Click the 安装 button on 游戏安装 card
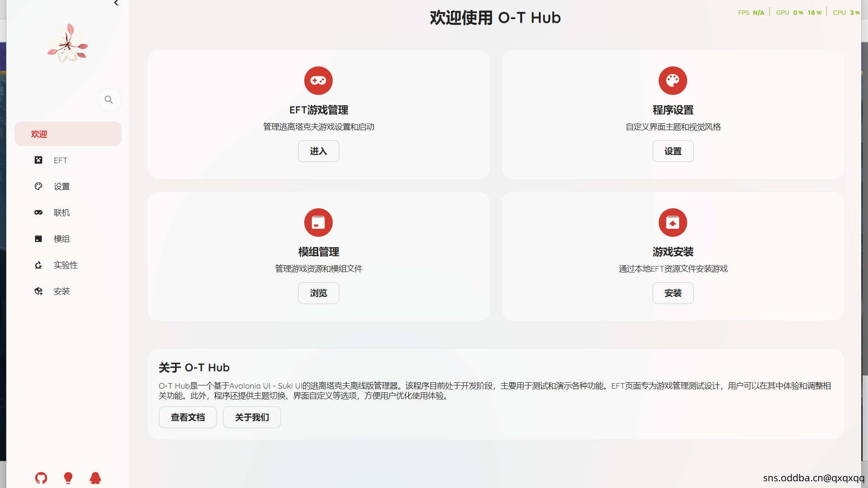868x488 pixels. (x=673, y=293)
